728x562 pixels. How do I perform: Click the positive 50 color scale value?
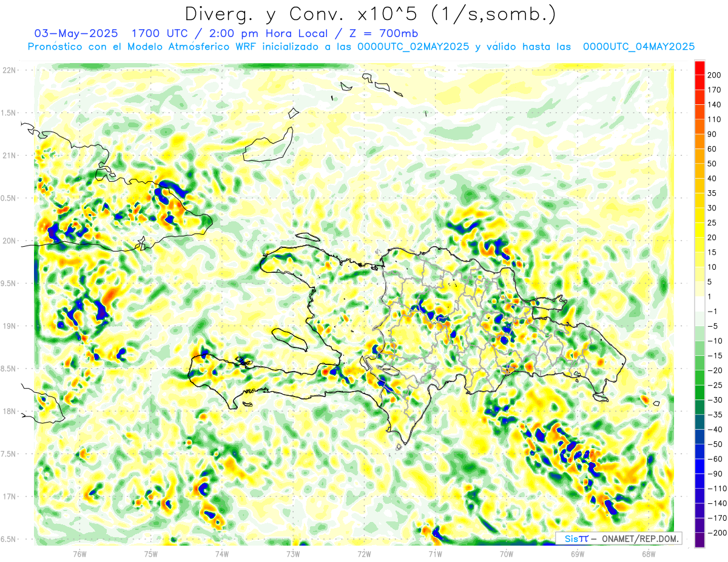coord(713,164)
